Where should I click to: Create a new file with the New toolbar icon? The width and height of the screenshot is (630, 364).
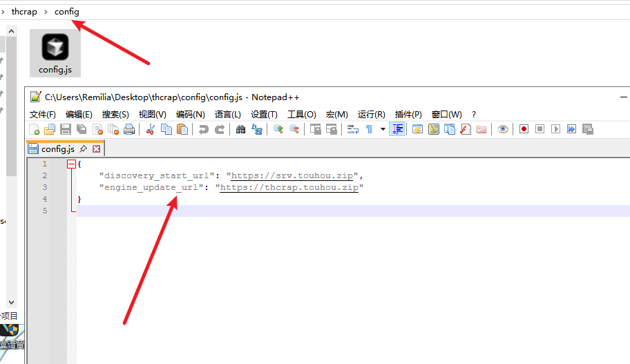[x=34, y=129]
